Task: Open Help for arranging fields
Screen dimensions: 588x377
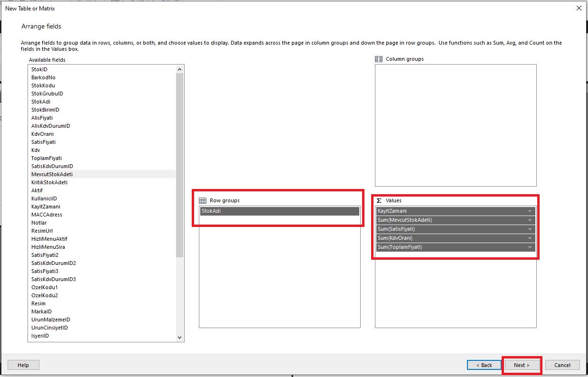Action: 23,365
